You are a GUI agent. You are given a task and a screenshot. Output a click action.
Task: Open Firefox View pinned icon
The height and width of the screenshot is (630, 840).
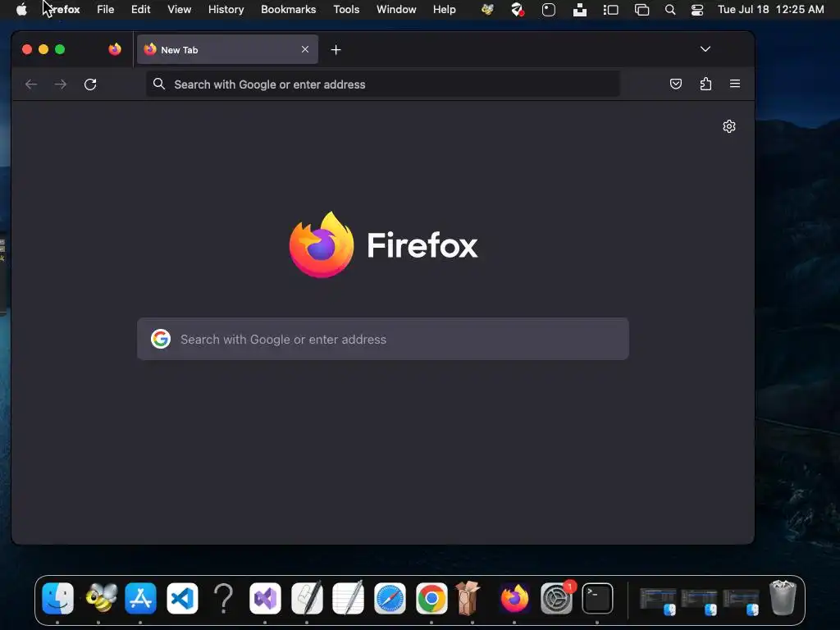point(115,49)
